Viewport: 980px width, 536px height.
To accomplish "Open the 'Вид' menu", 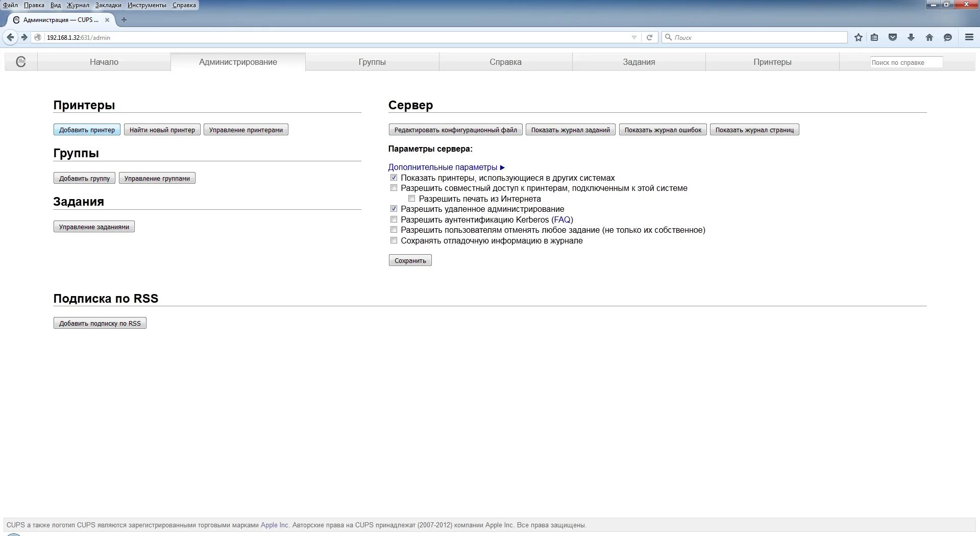I will click(56, 5).
